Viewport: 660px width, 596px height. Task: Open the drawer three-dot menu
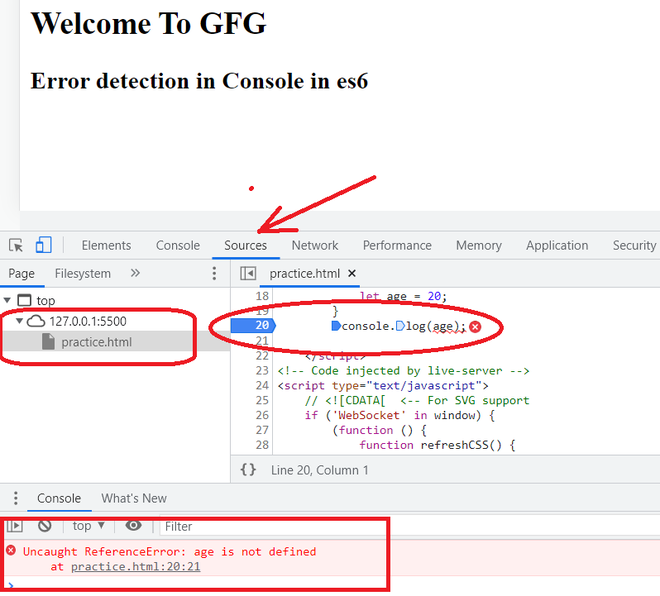tap(16, 498)
